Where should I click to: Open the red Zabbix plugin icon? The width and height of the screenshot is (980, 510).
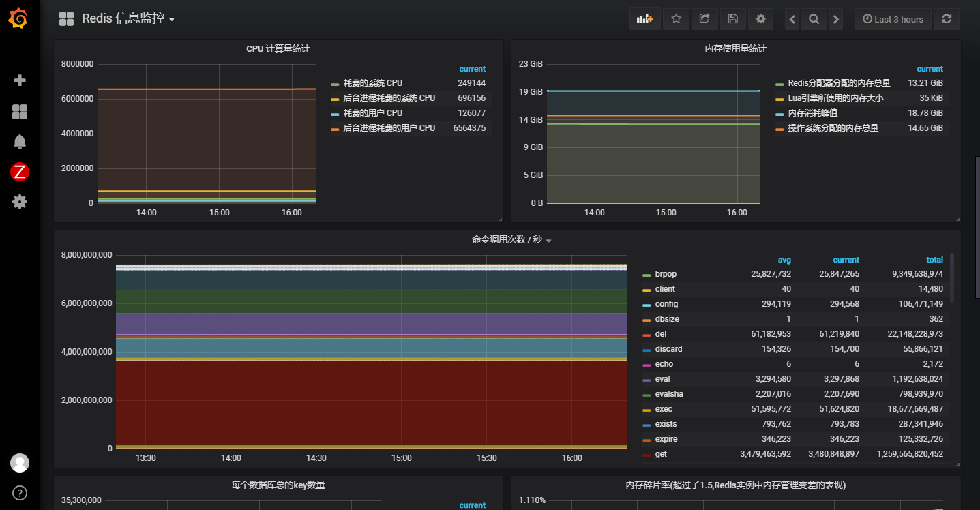pos(20,172)
